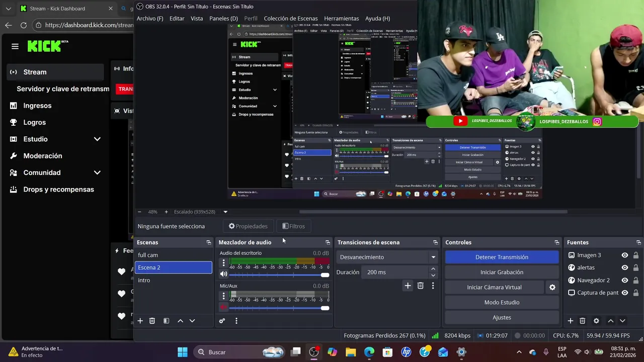Click Iniciar Grabación button
The image size is (644, 362).
coord(502,272)
